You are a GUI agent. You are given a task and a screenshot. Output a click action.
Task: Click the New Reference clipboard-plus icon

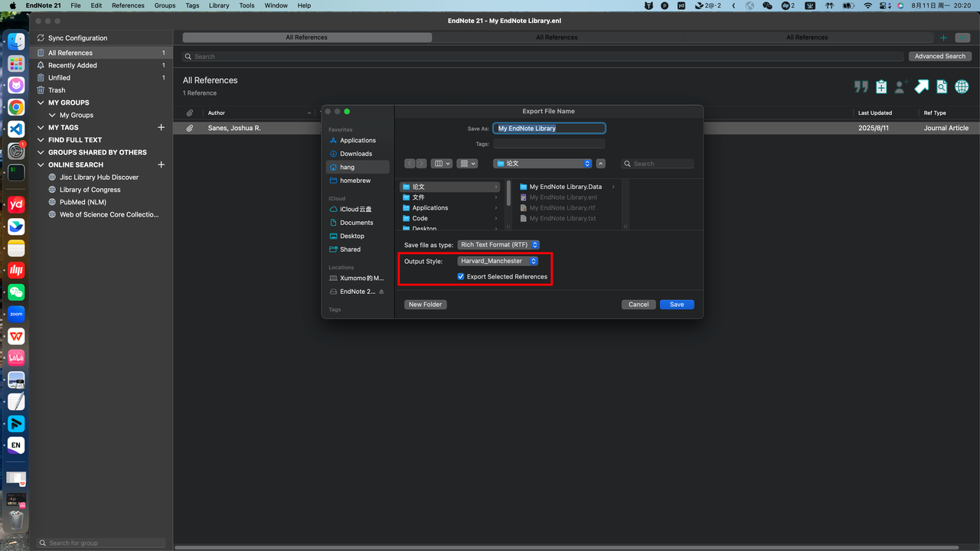click(881, 86)
